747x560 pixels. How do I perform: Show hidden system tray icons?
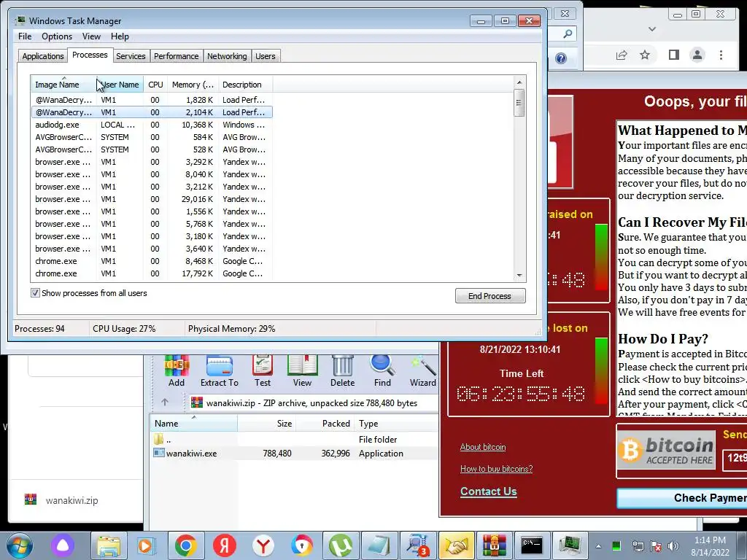point(598,546)
